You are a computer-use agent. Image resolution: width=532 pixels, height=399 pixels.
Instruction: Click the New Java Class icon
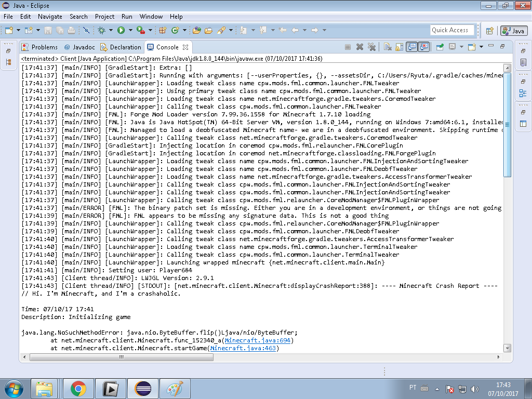pyautogui.click(x=175, y=30)
